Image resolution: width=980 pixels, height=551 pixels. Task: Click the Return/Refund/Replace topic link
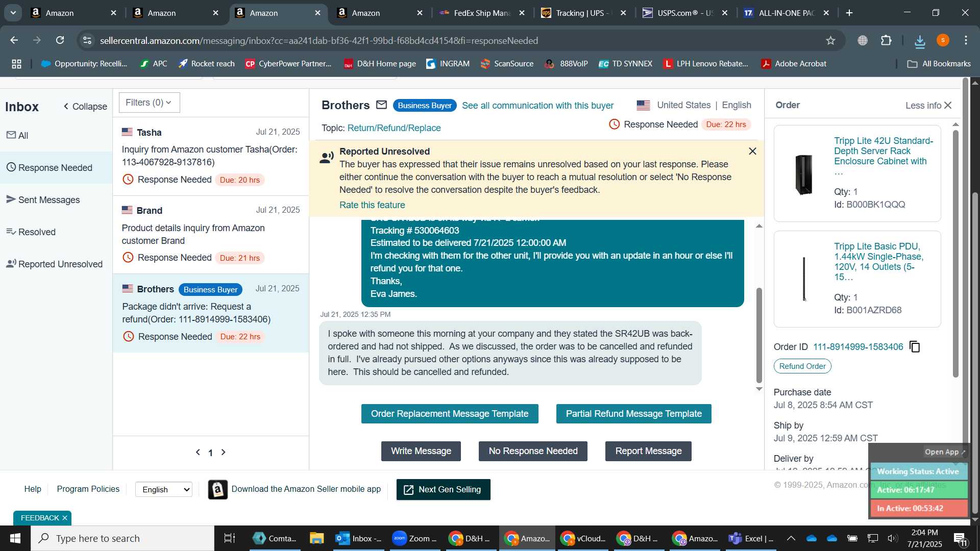click(x=394, y=128)
